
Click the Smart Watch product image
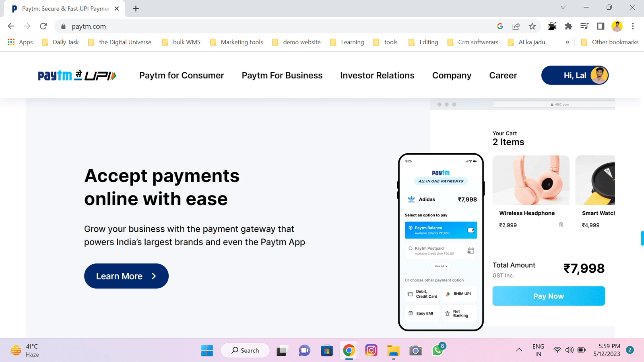pos(595,180)
